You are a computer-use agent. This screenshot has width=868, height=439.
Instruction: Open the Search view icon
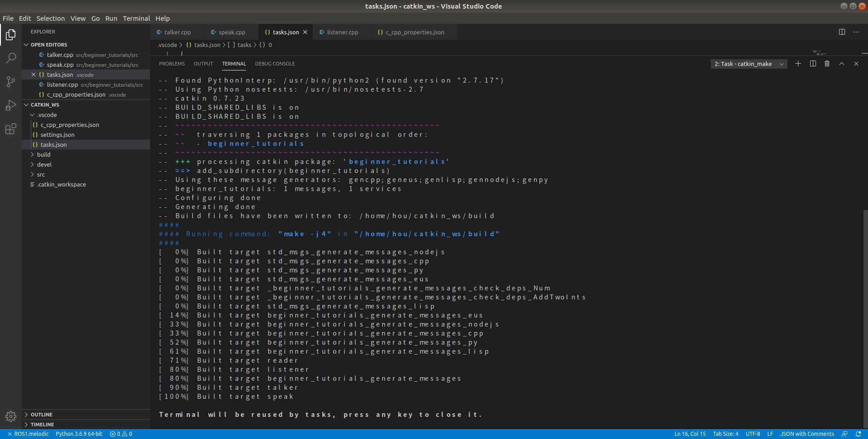click(x=11, y=58)
